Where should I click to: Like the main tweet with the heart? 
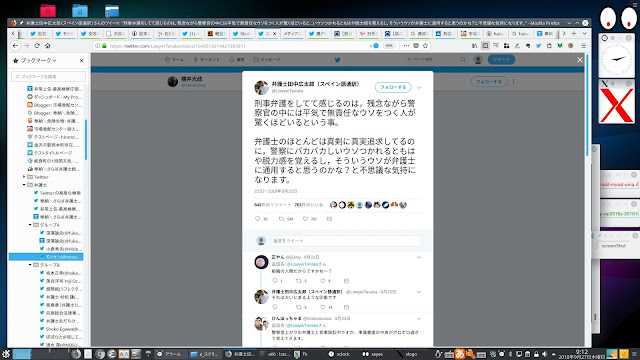[x=305, y=219]
